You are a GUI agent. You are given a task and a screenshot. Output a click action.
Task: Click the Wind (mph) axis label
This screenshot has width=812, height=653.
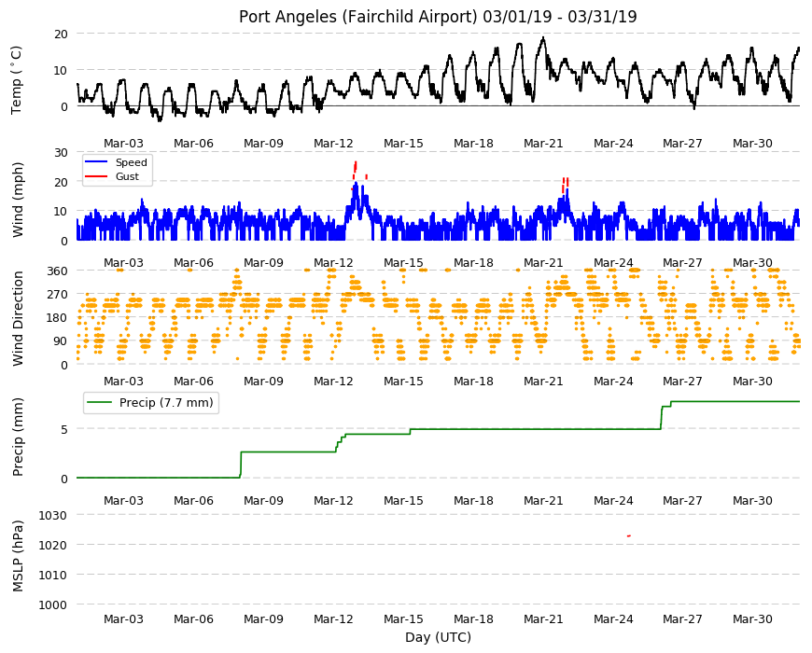pos(18,200)
